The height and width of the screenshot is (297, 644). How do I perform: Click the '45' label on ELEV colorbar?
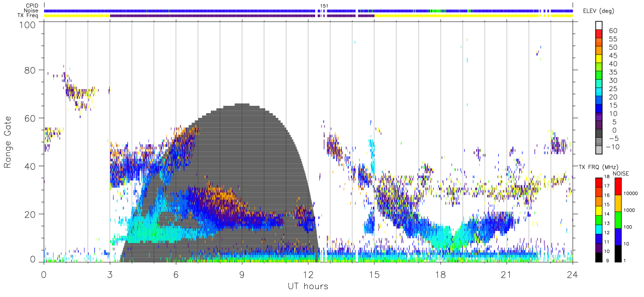[x=613, y=56]
